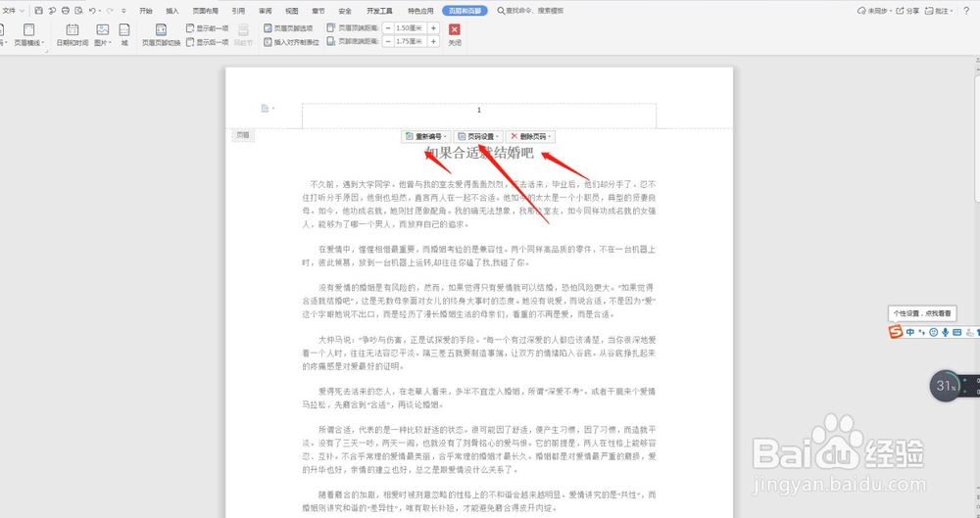Click the Sogou soft keyboard icon
Viewport: 980px width, 518px height.
[x=956, y=332]
